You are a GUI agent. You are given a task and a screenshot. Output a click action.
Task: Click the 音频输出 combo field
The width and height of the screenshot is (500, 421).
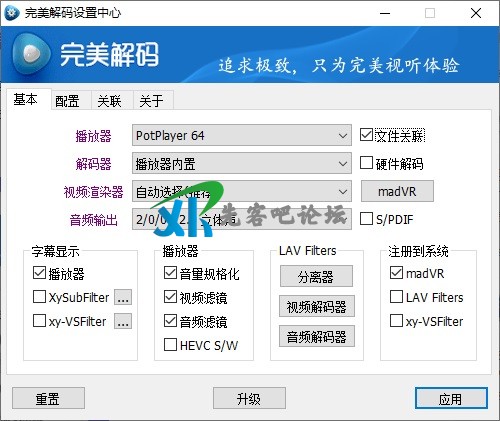pos(242,219)
